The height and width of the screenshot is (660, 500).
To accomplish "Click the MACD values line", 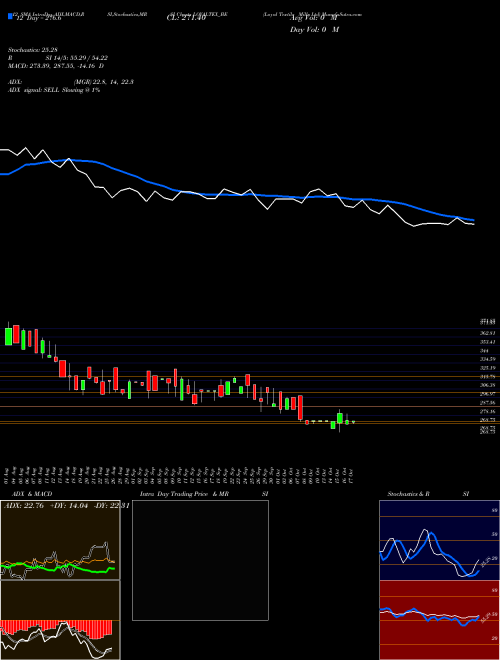I will tap(56, 66).
